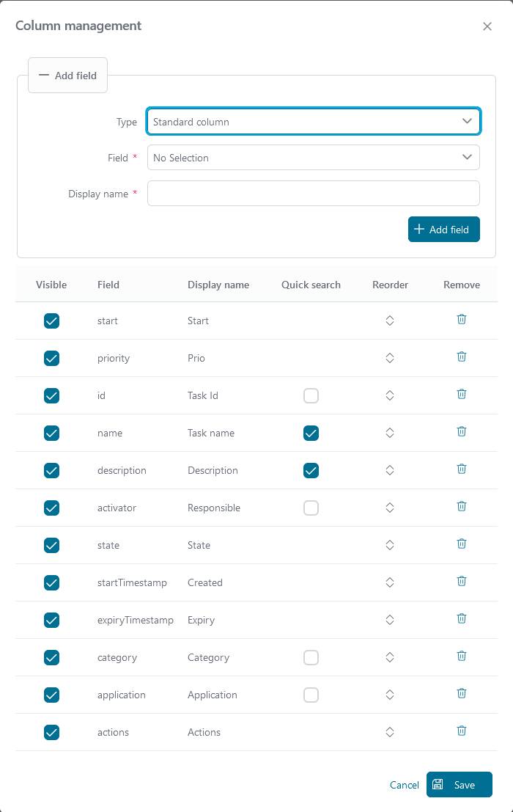Enable quick search for Application
Viewport: 513px width, 812px height.
311,695
